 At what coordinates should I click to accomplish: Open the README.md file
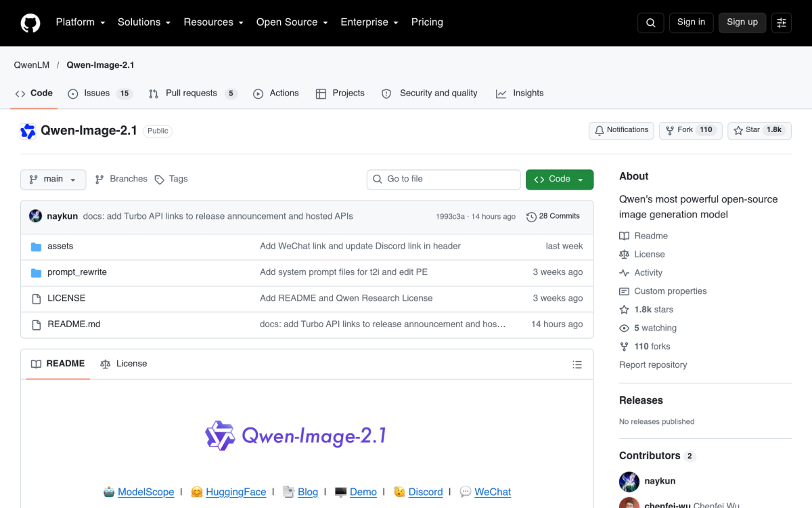coord(74,324)
